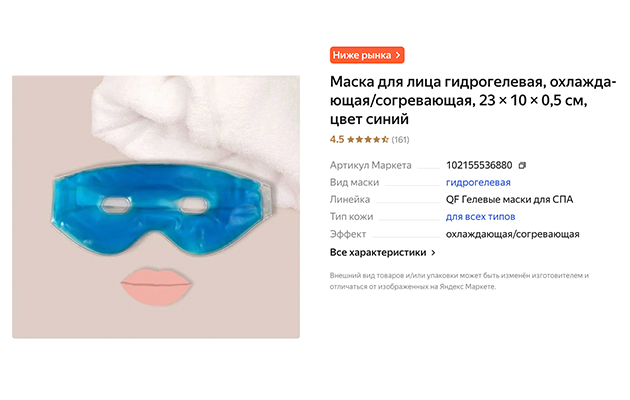Click the first rating star
This screenshot has height=400, width=630.
[x=351, y=140]
